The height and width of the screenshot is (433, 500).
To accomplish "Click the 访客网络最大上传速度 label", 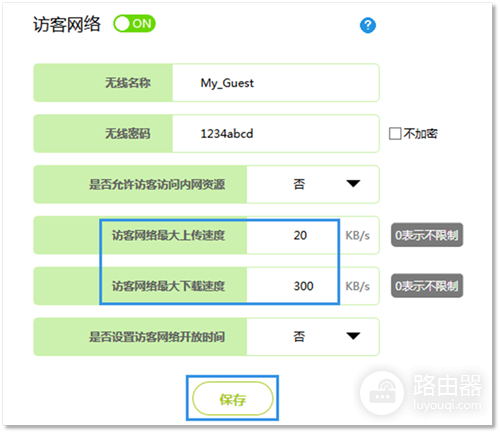I will coord(168,235).
